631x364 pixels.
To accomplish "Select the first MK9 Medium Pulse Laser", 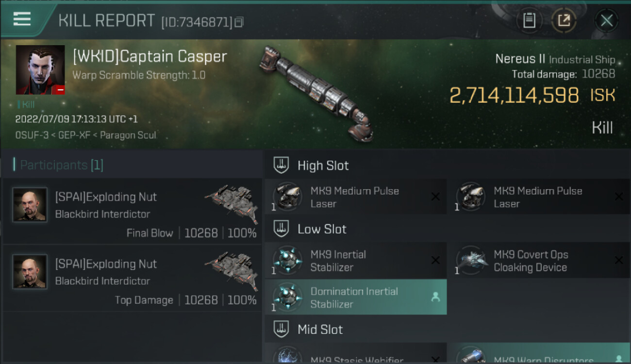I will [355, 197].
